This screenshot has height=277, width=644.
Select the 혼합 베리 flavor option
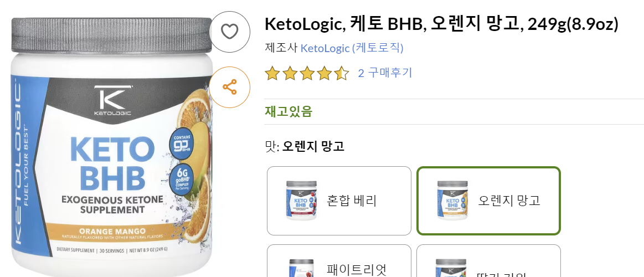(339, 201)
